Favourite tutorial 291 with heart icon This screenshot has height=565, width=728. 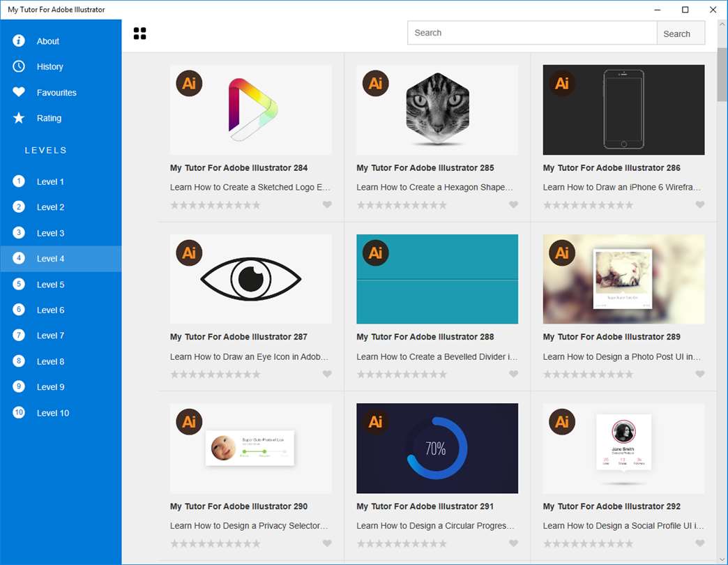click(x=513, y=543)
